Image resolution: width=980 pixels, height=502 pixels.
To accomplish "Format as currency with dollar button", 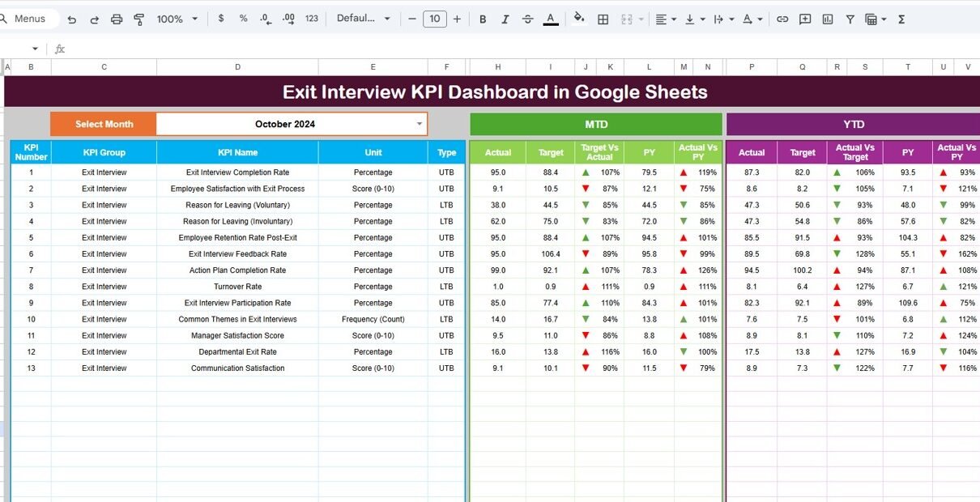I will 221,19.
